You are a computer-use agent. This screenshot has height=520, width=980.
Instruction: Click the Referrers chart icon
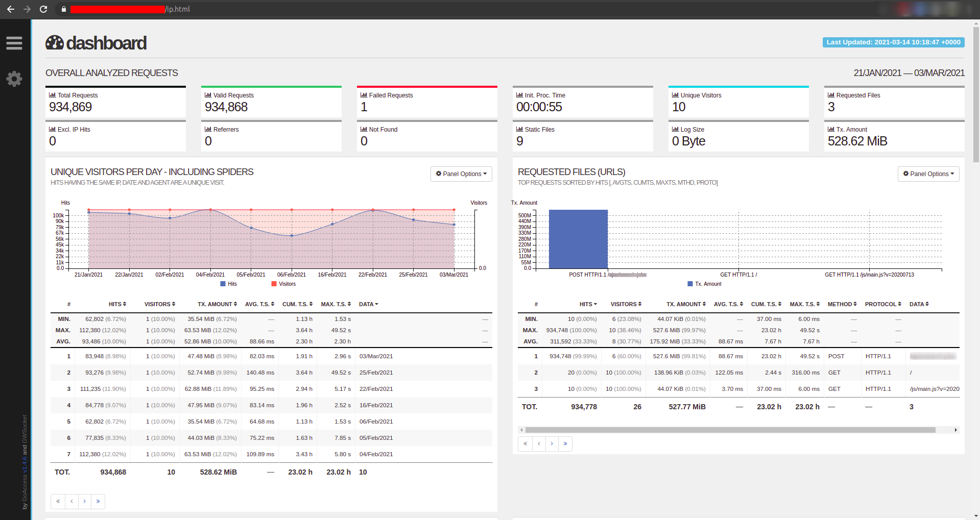208,129
